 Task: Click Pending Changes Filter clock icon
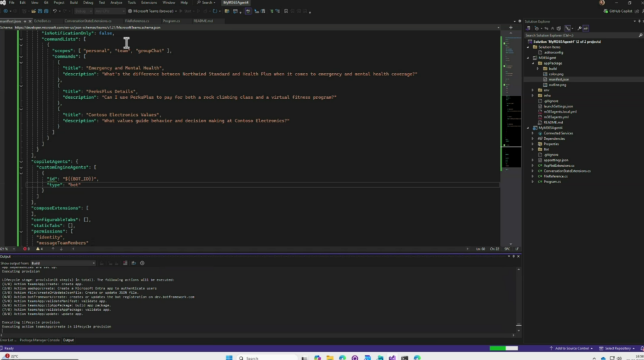point(536,28)
